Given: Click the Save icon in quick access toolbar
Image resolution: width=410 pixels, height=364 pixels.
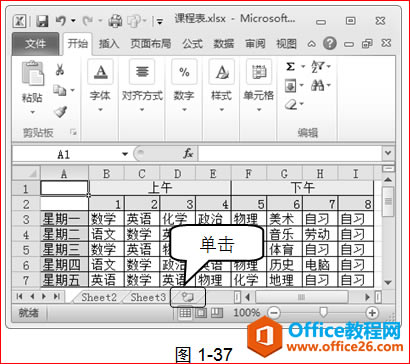Looking at the screenshot, I should coord(42,22).
